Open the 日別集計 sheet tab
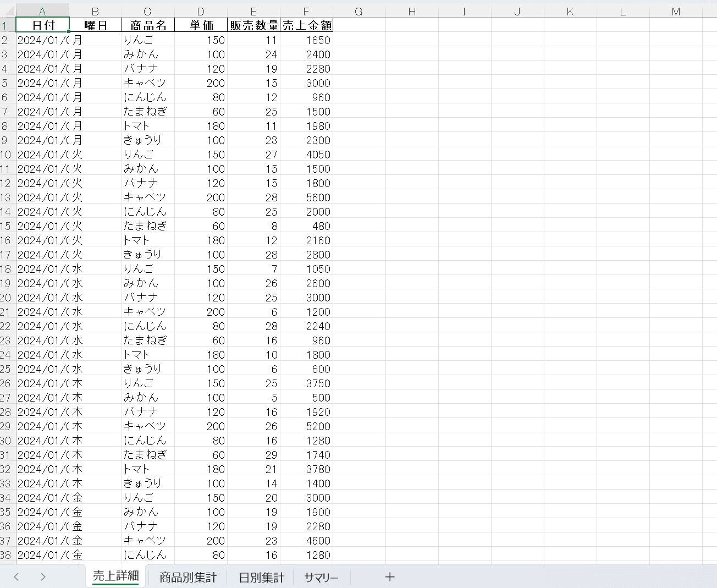This screenshot has width=717, height=588. pyautogui.click(x=262, y=578)
